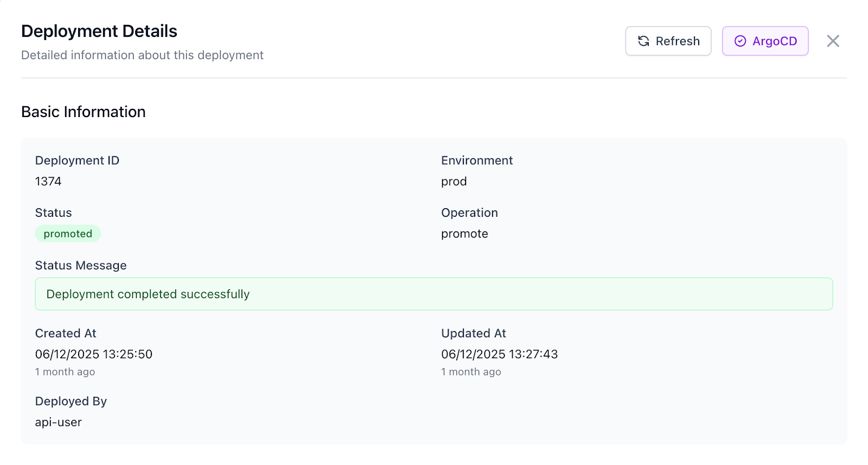Click the circular arrows refresh icon
Screen dimensions: 868x465
coord(643,41)
